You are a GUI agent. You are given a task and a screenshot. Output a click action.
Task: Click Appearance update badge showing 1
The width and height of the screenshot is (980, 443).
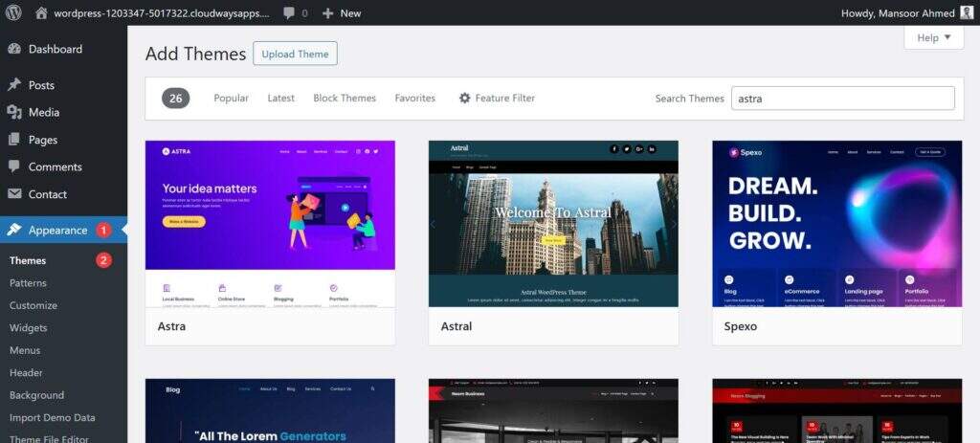(103, 231)
